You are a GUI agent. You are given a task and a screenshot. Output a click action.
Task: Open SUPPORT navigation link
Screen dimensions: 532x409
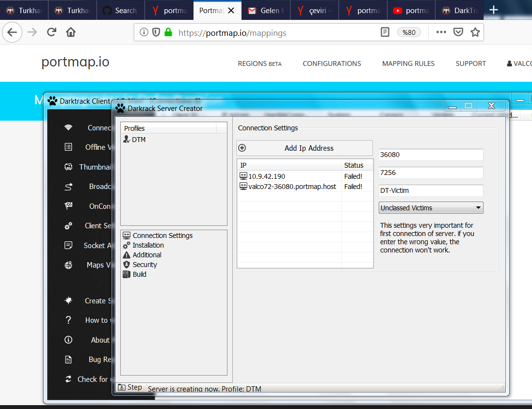470,64
